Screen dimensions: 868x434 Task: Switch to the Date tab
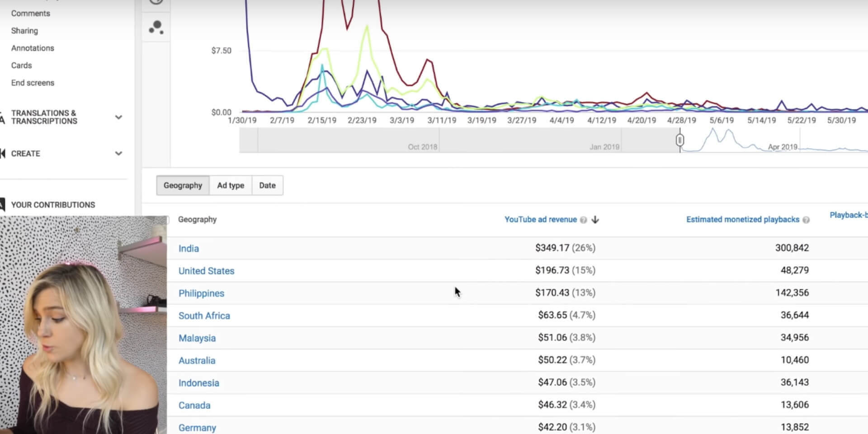(x=267, y=185)
